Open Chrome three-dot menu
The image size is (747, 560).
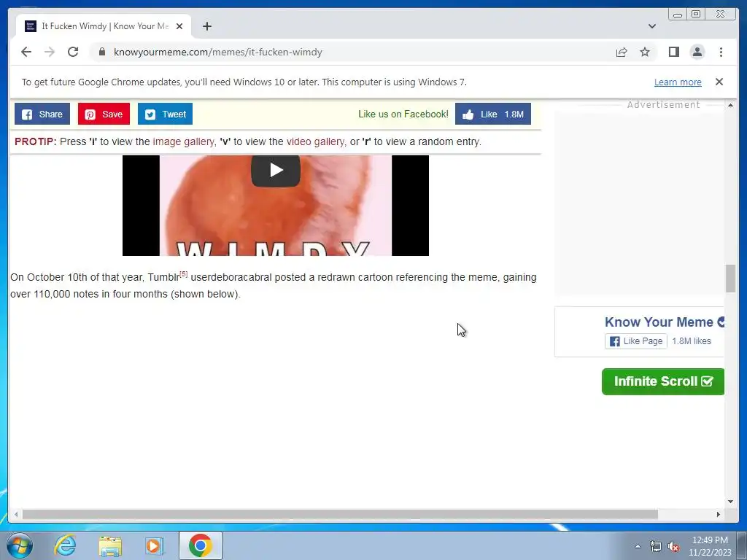[x=721, y=52]
